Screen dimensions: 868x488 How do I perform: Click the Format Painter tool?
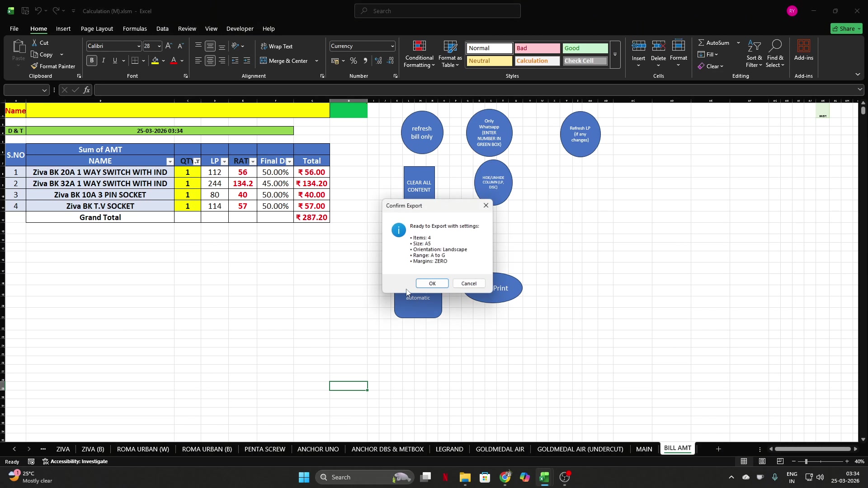(53, 66)
